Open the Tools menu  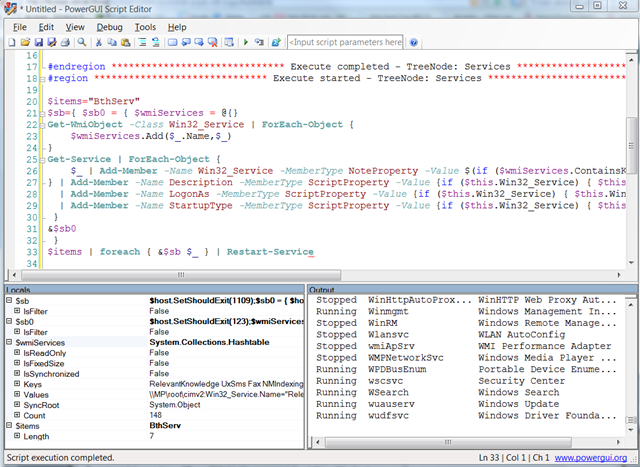[x=145, y=27]
